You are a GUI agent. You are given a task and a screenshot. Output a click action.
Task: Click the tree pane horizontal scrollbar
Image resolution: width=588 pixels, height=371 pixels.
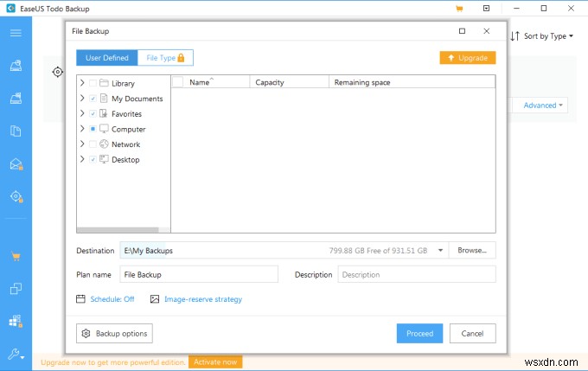(x=118, y=229)
